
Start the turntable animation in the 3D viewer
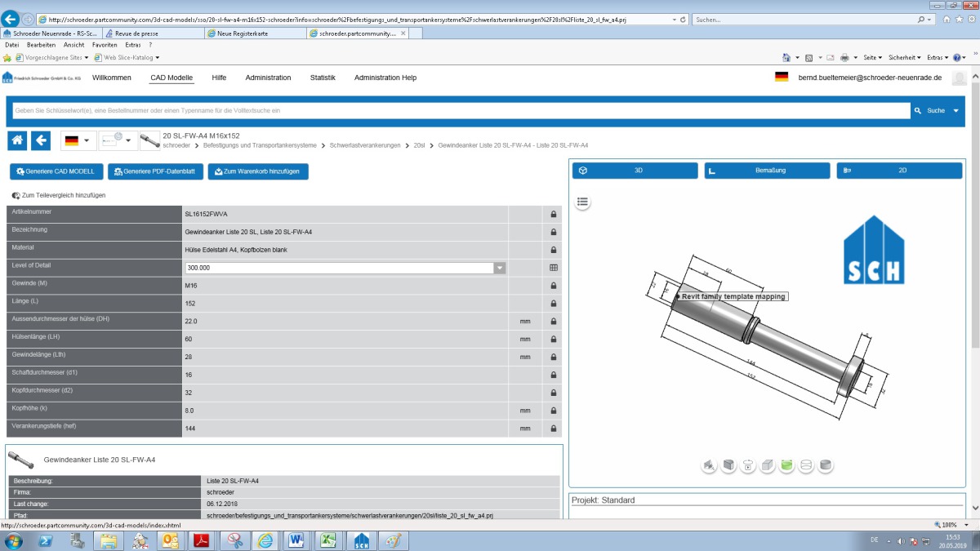click(748, 465)
